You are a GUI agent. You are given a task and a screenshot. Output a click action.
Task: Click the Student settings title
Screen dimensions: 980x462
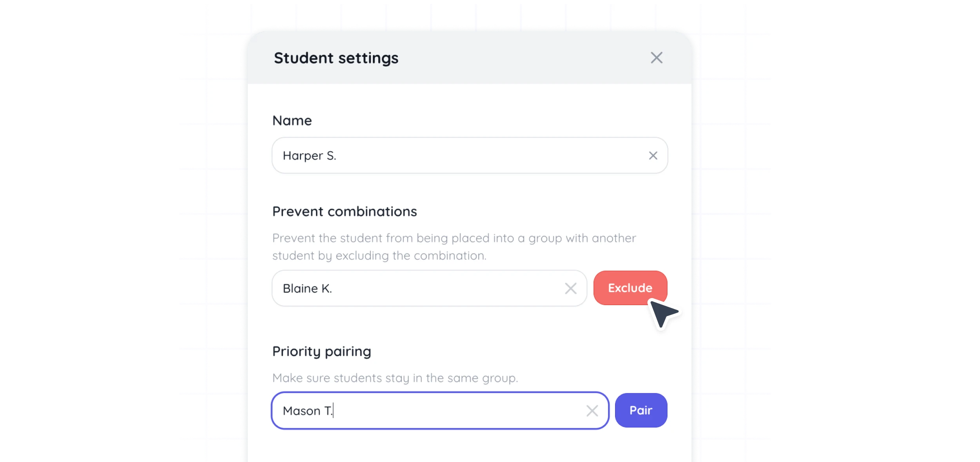click(336, 58)
